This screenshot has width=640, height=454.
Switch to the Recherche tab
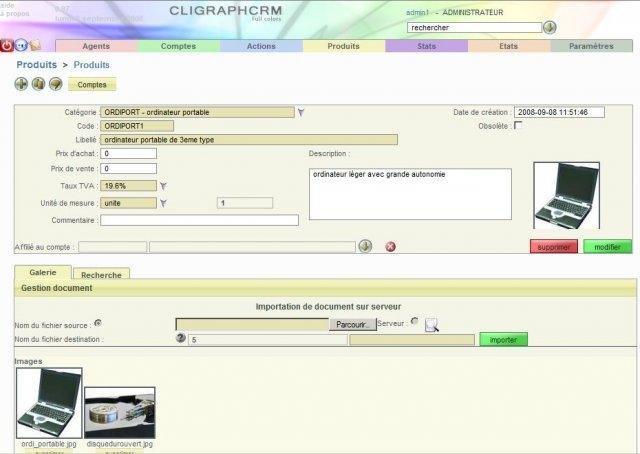point(102,274)
